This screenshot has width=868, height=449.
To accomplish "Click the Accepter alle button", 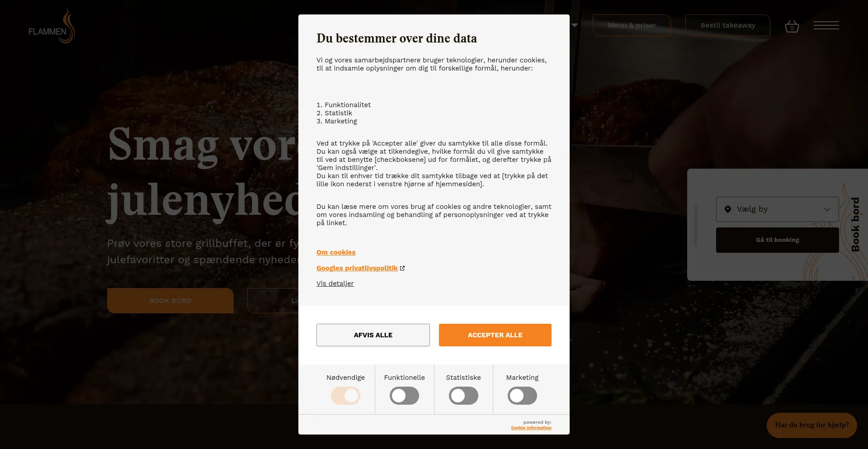I will click(495, 335).
